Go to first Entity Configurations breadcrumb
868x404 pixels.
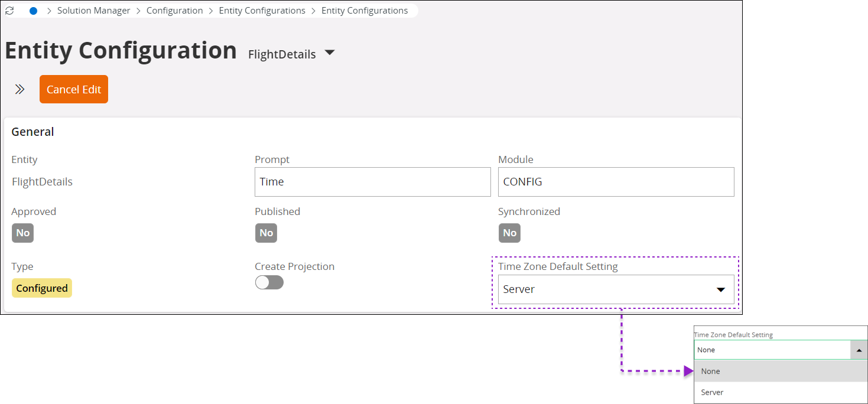point(262,11)
